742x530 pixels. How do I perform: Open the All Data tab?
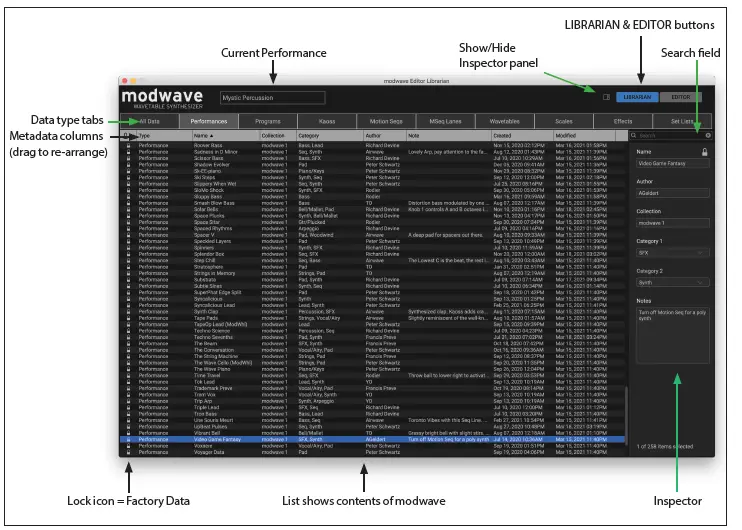[149, 121]
